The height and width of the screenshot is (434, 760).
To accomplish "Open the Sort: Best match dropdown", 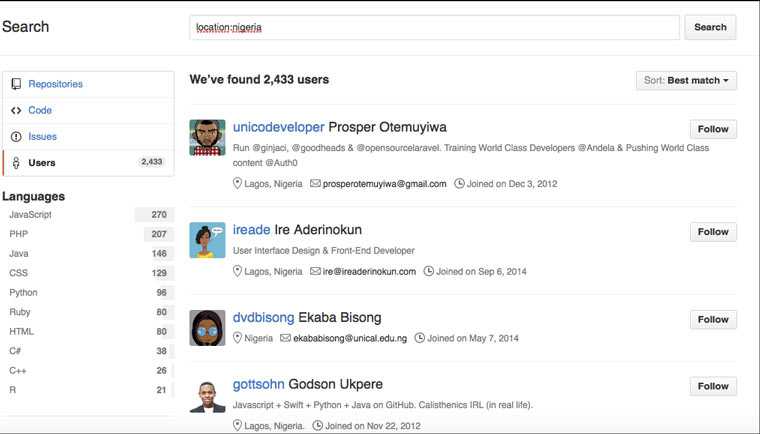I will (x=686, y=80).
